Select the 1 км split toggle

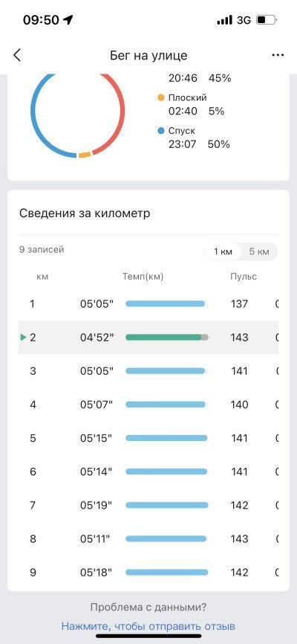coord(223,252)
